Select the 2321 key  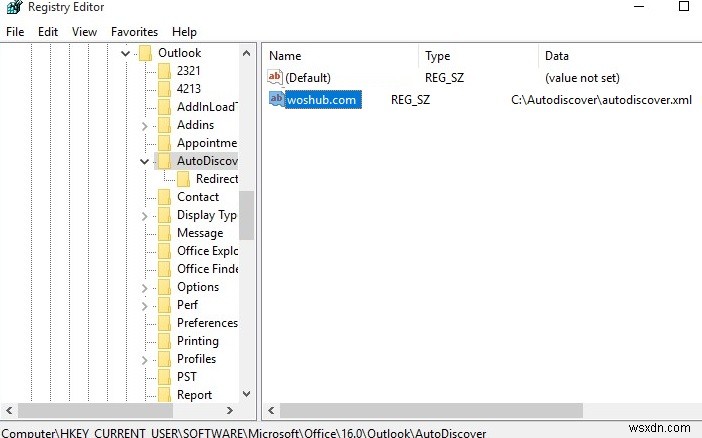click(x=188, y=71)
